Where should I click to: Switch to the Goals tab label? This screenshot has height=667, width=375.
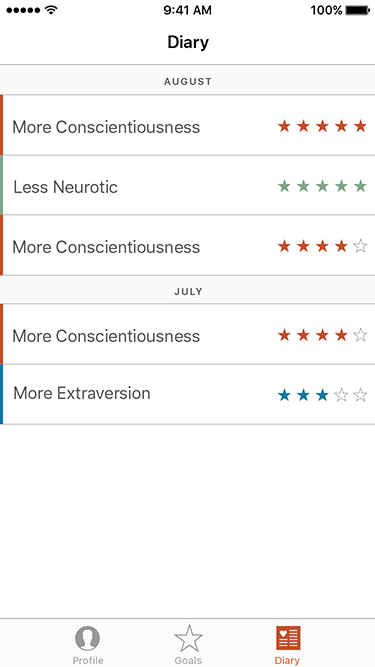[188, 661]
